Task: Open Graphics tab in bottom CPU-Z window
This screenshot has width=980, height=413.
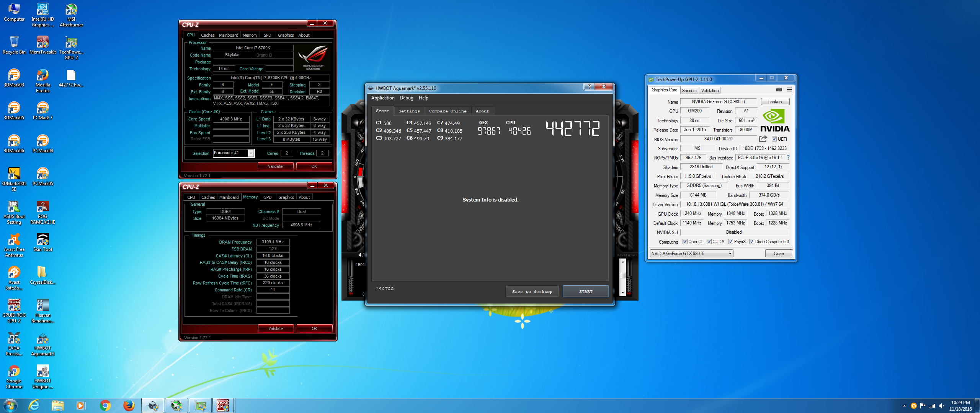Action: point(286,197)
